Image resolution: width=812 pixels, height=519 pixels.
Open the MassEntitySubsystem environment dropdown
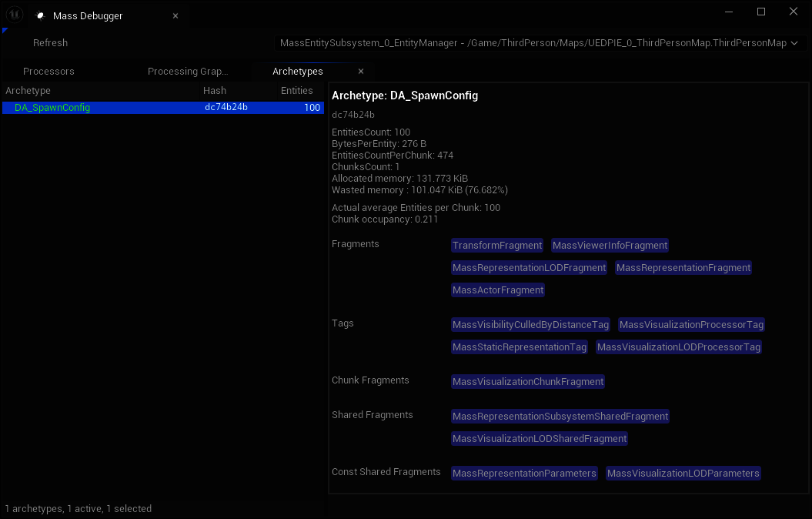tap(540, 43)
